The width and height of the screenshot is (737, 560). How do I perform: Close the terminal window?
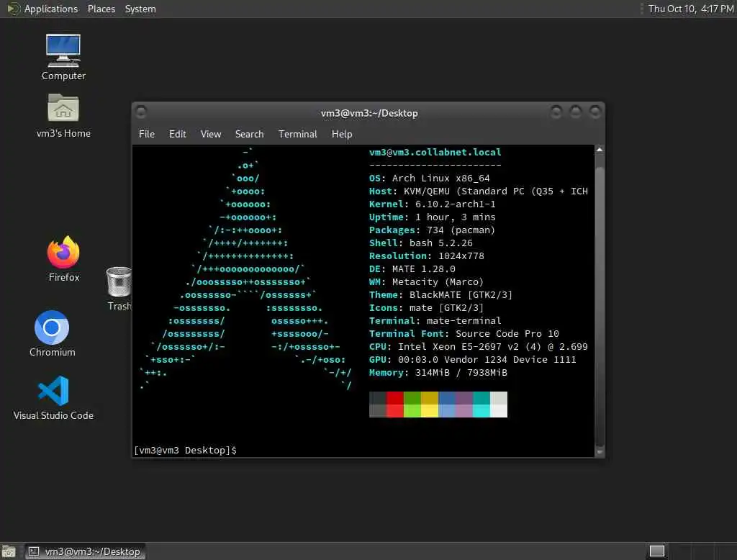(x=595, y=112)
